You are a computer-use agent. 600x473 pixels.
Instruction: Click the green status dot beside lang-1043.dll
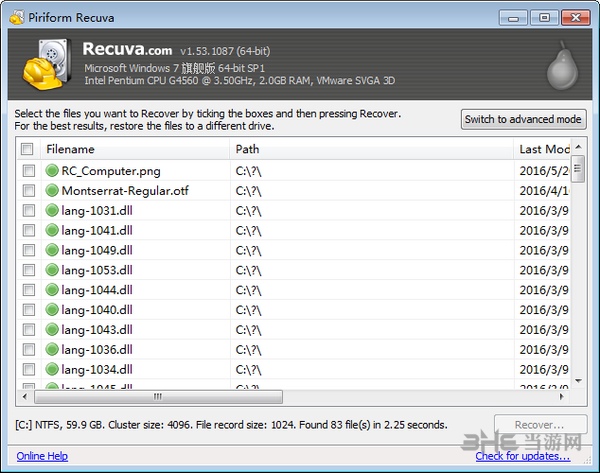pos(52,329)
